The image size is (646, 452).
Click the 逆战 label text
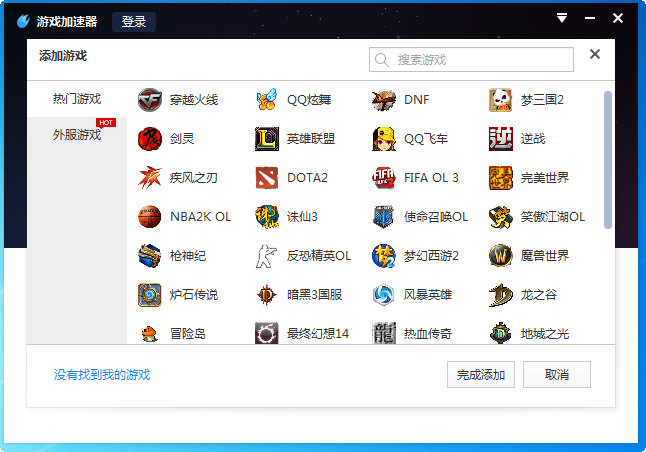tap(533, 139)
